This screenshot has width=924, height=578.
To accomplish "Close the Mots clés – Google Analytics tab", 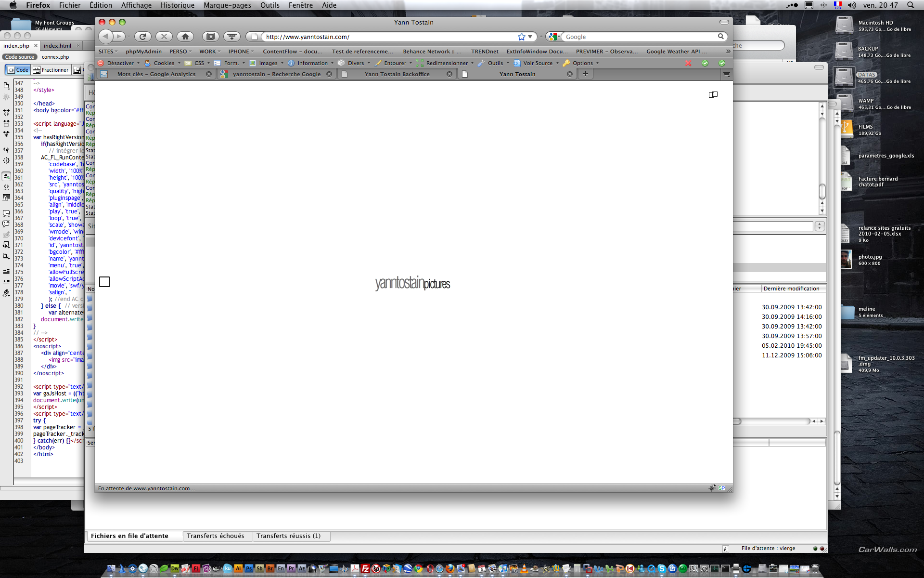I will click(209, 74).
